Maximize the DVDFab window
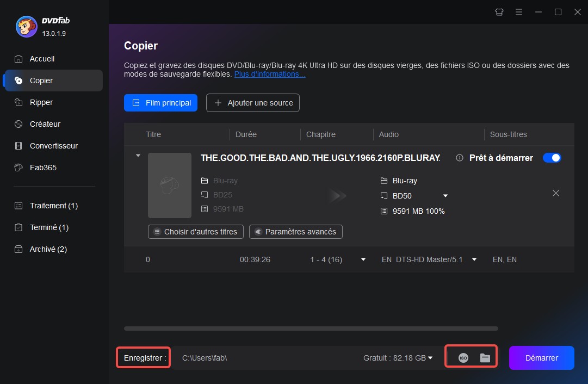The image size is (588, 384). 558,12
